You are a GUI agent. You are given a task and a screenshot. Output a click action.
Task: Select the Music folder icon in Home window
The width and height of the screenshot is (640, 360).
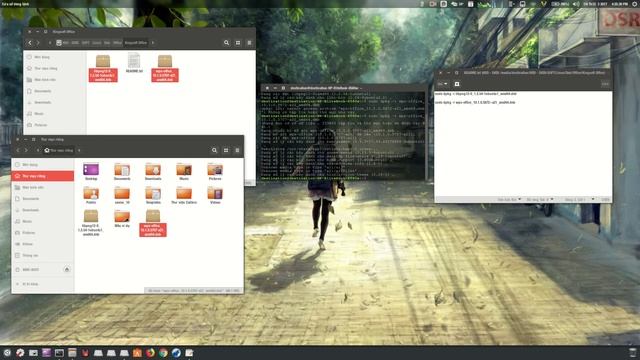[184, 169]
